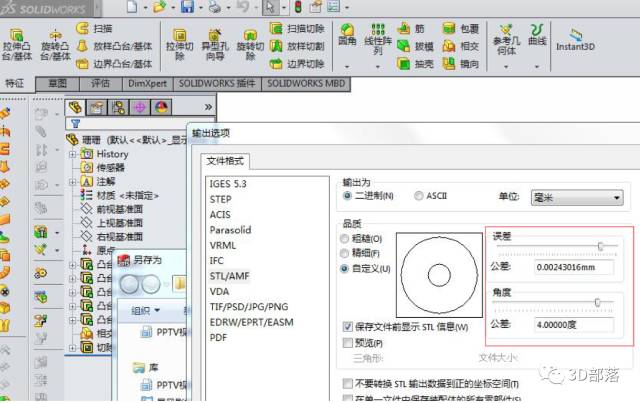This screenshot has height=403, width=640.
Task: Click the Curves (曲线) icon
Action: [537, 29]
